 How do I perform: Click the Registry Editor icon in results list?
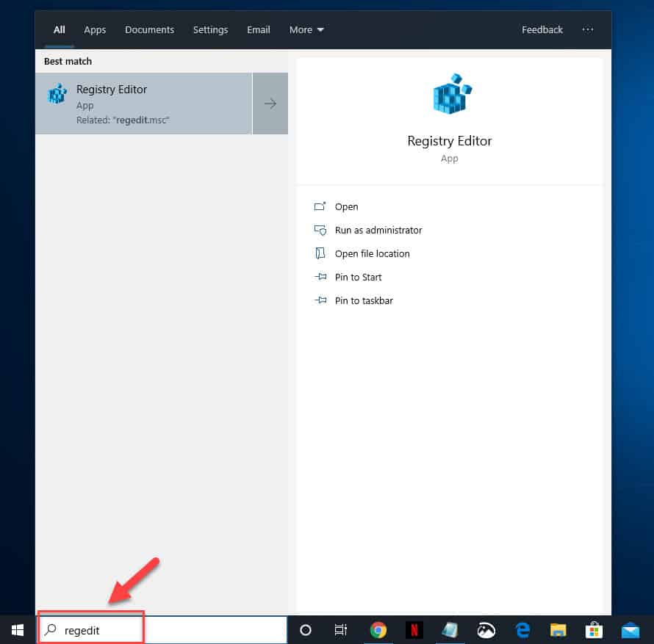point(57,94)
